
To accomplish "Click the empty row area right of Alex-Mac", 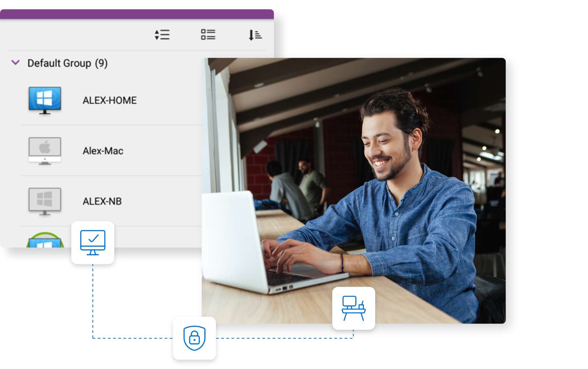I will point(165,151).
